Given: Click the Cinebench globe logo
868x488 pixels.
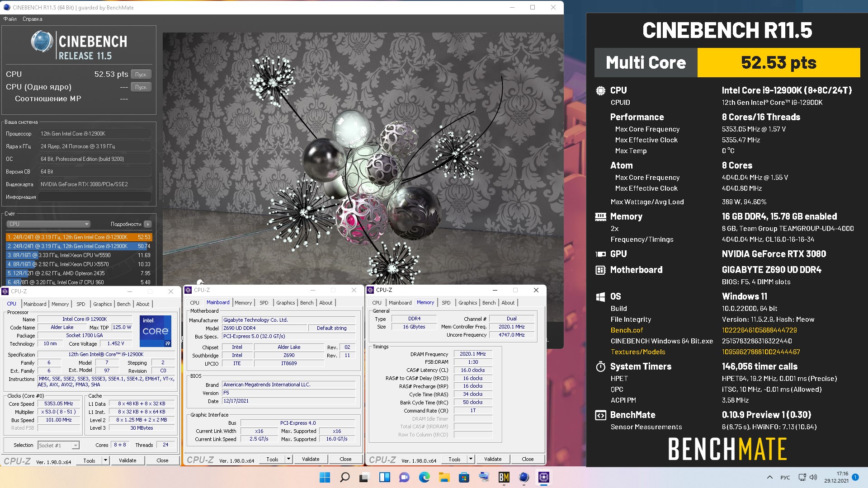Looking at the screenshot, I should tap(42, 41).
